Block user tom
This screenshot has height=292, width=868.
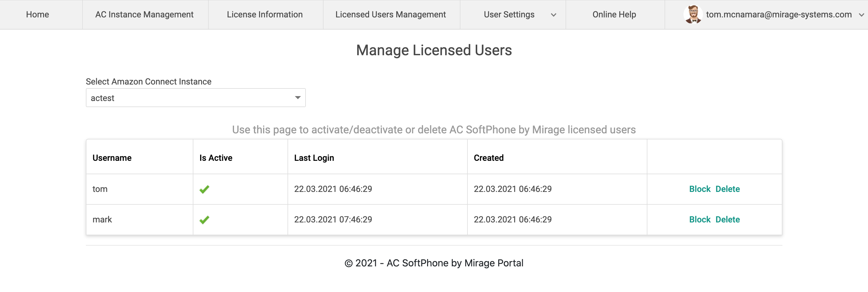(x=700, y=189)
